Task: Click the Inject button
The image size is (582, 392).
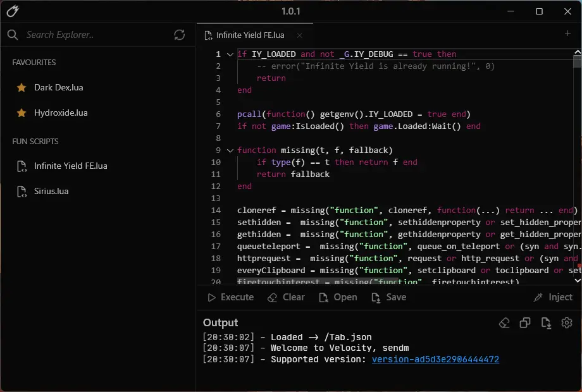Action: pos(553,297)
